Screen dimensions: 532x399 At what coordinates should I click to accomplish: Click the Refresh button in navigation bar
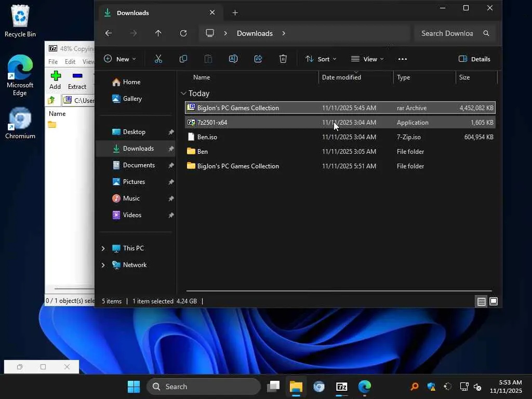coord(183,33)
